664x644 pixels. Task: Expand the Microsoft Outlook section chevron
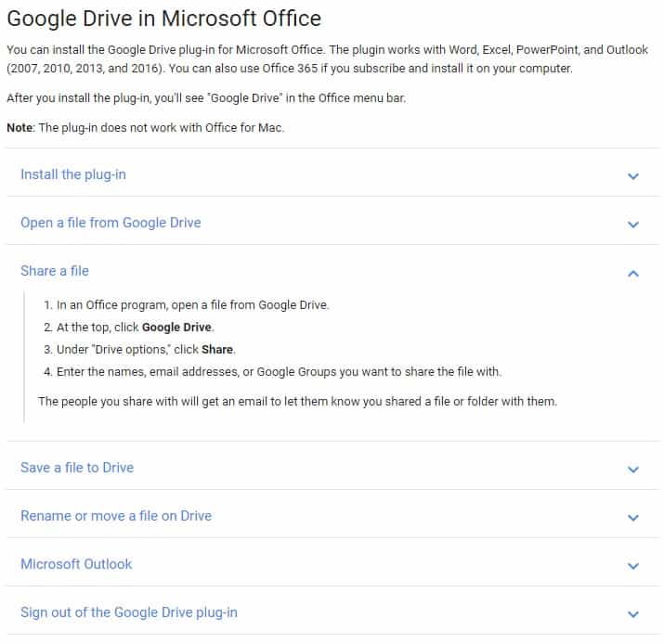tap(632, 566)
